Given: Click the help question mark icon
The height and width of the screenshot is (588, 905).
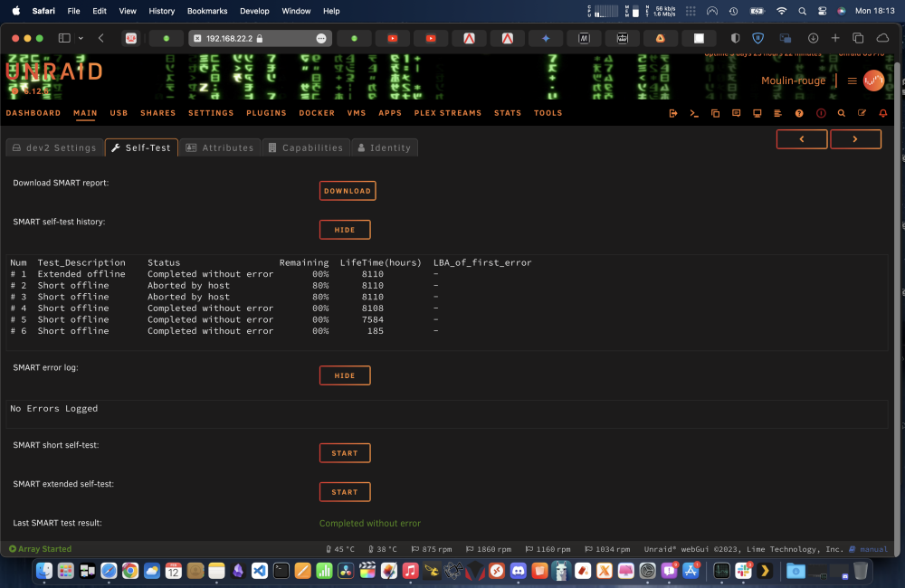Looking at the screenshot, I should coord(799,114).
